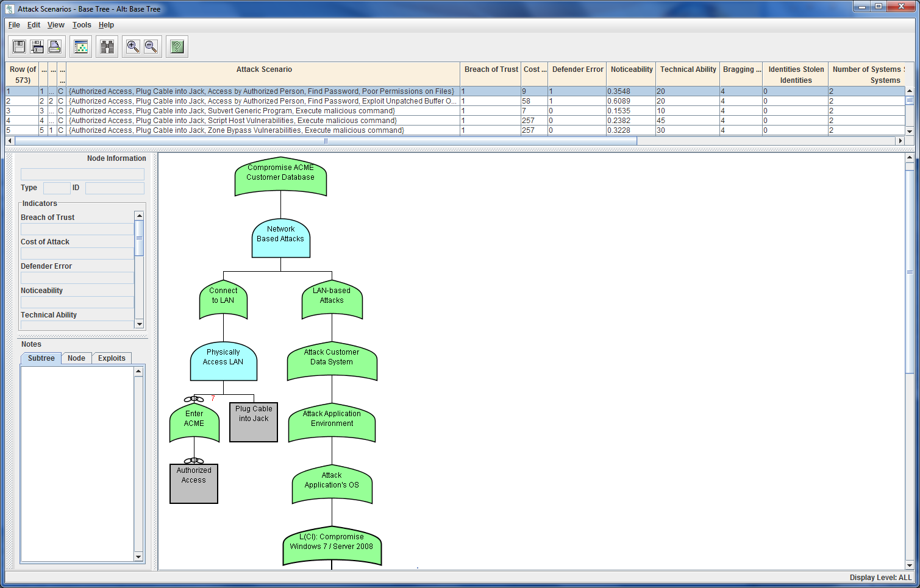Sort by Attack Scenario column header
Screen dimensions: 920x588
pos(263,74)
